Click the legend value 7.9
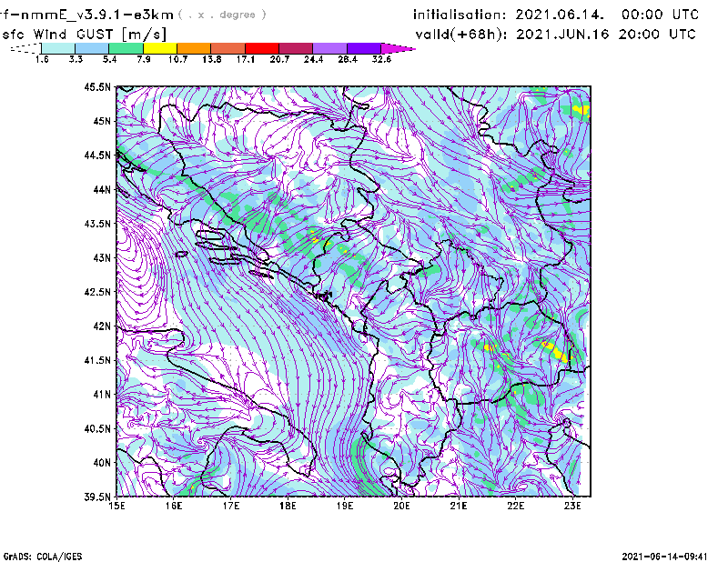 pos(144,59)
